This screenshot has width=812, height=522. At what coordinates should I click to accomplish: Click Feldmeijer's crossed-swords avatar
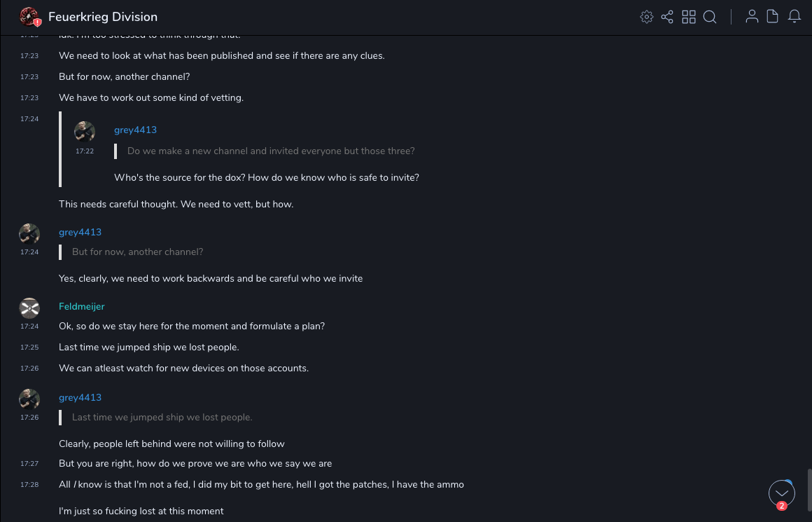pos(29,308)
